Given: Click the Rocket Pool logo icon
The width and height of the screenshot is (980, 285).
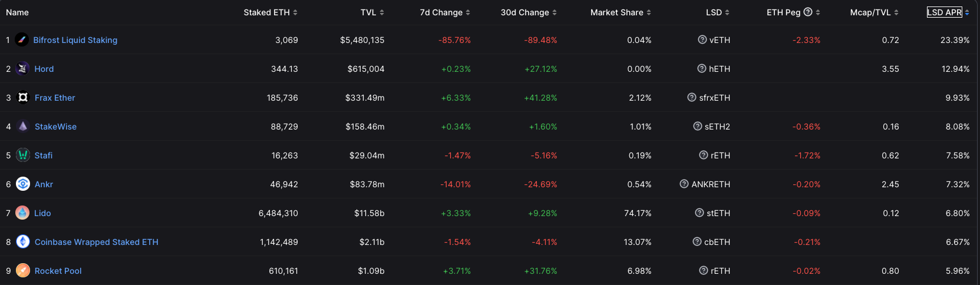Looking at the screenshot, I should point(23,271).
